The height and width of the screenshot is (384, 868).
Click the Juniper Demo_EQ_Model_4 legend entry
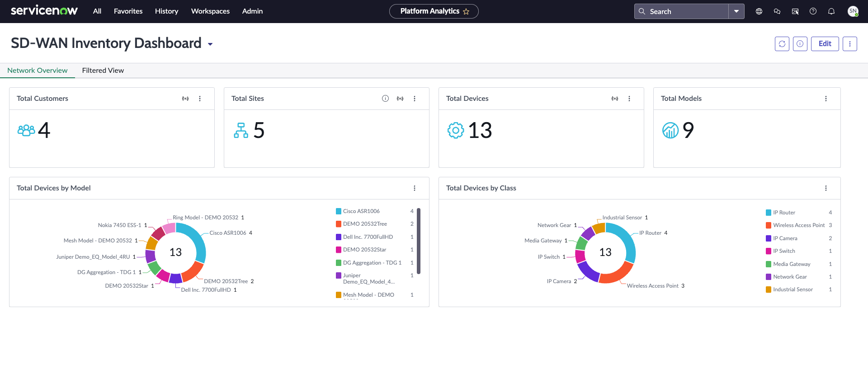375,279
